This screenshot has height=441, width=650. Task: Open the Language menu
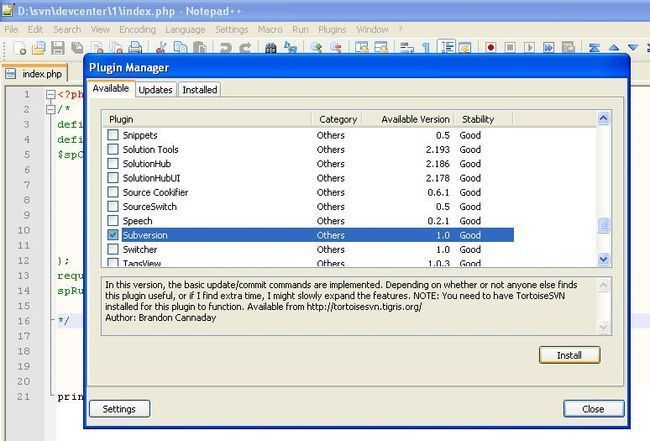pos(185,29)
